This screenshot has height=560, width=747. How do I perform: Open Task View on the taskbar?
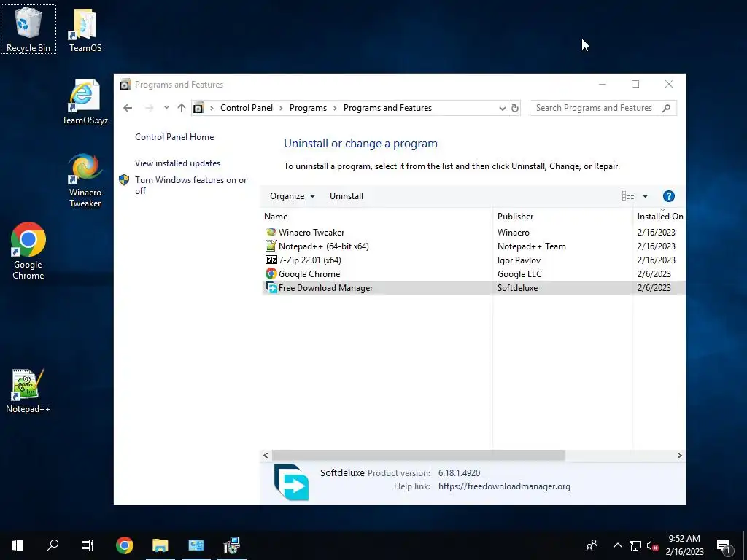click(88, 545)
